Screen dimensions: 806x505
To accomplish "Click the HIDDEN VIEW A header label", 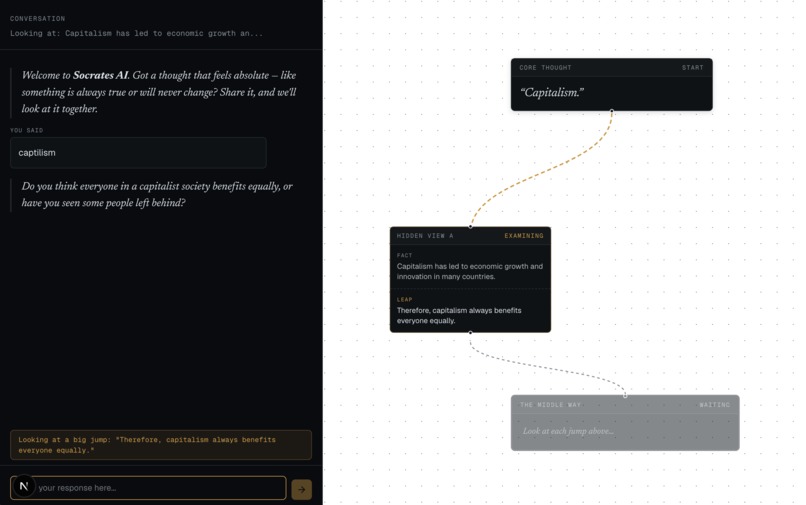I will [x=425, y=236].
